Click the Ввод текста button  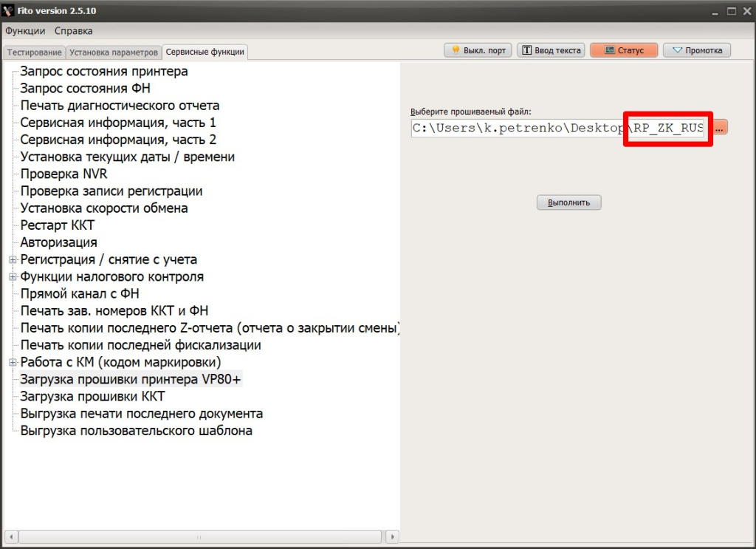[x=551, y=50]
